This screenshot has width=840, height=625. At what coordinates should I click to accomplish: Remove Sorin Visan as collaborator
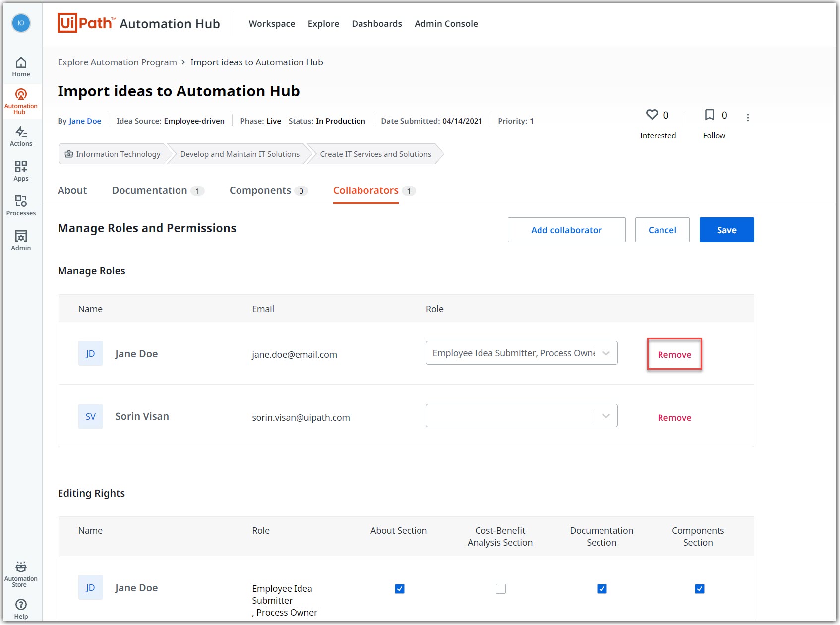click(x=674, y=418)
